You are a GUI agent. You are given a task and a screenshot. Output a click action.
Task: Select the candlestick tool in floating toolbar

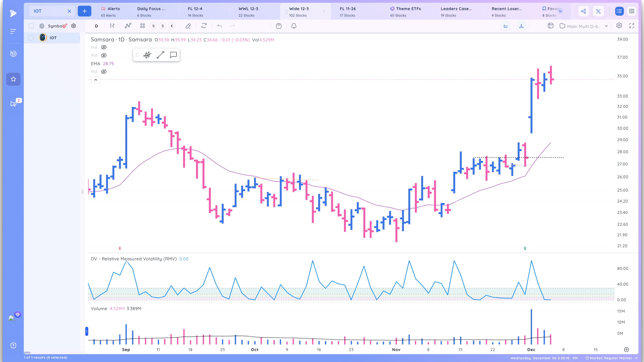pyautogui.click(x=147, y=55)
